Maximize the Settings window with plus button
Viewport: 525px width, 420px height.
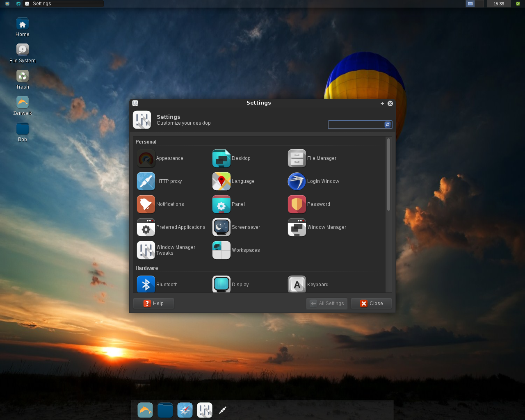point(382,103)
